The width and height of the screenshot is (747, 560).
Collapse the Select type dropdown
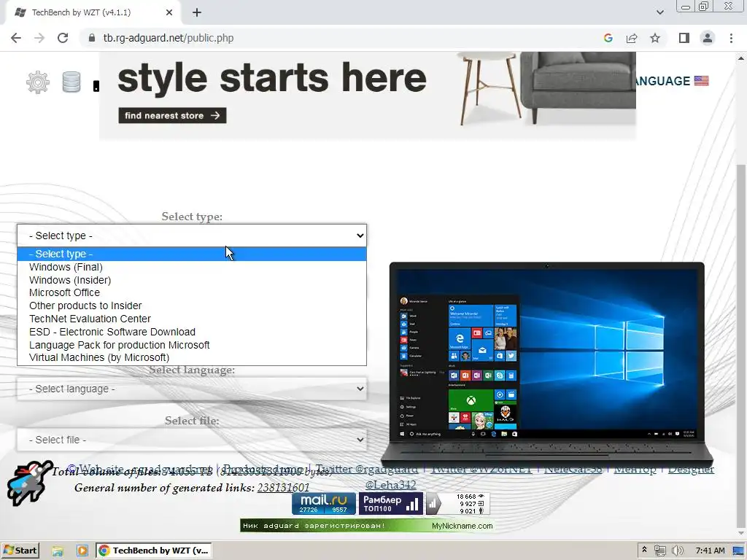(192, 236)
